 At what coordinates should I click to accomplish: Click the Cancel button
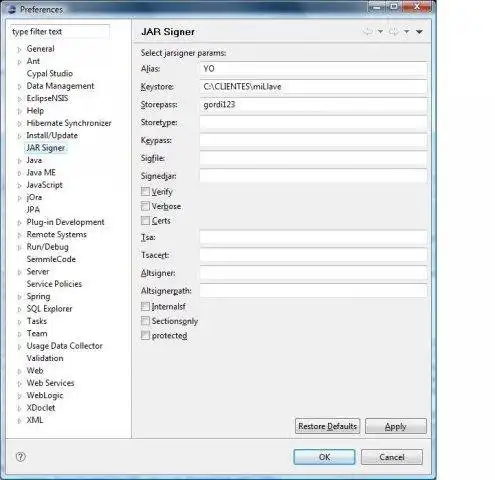[392, 457]
